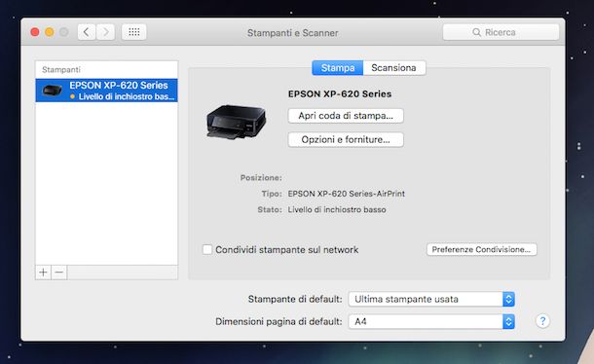Open the Stampante di default dropdown
594x364 pixels.
(x=431, y=299)
